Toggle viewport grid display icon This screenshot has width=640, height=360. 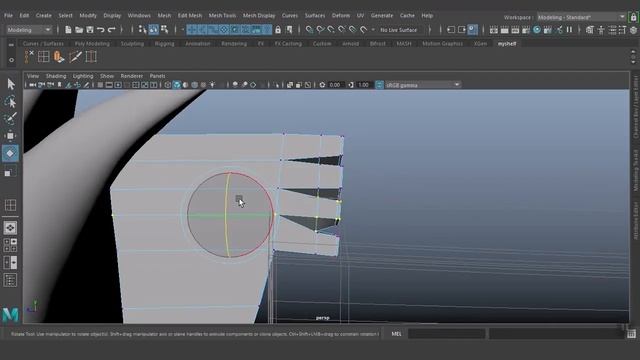[x=100, y=85]
